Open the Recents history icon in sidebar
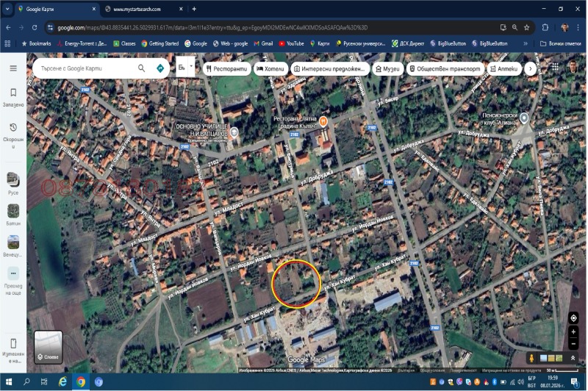Viewport: 588px width, 391px height. pyautogui.click(x=13, y=127)
